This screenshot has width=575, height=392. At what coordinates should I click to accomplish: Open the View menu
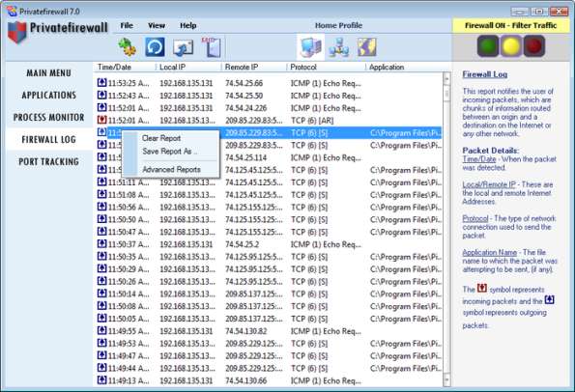pyautogui.click(x=157, y=26)
